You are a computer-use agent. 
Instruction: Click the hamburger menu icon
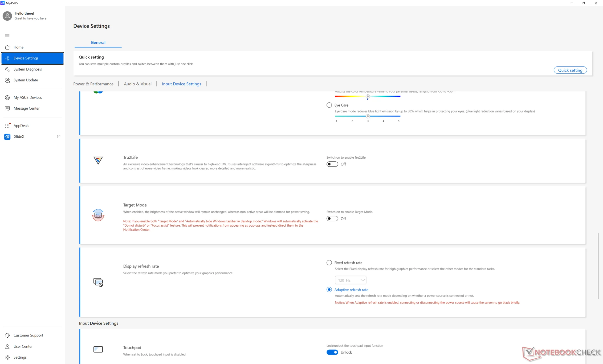coord(7,36)
